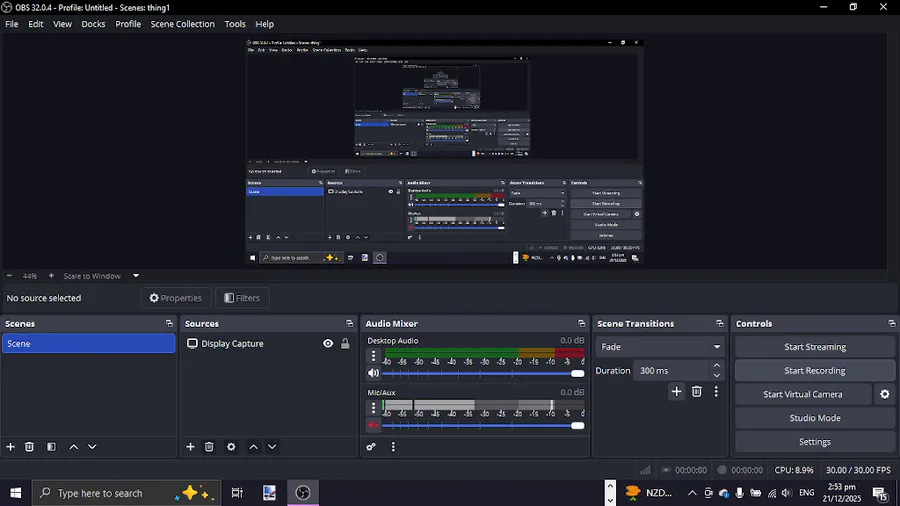
Task: Open transition properties three-dot menu
Action: (716, 391)
